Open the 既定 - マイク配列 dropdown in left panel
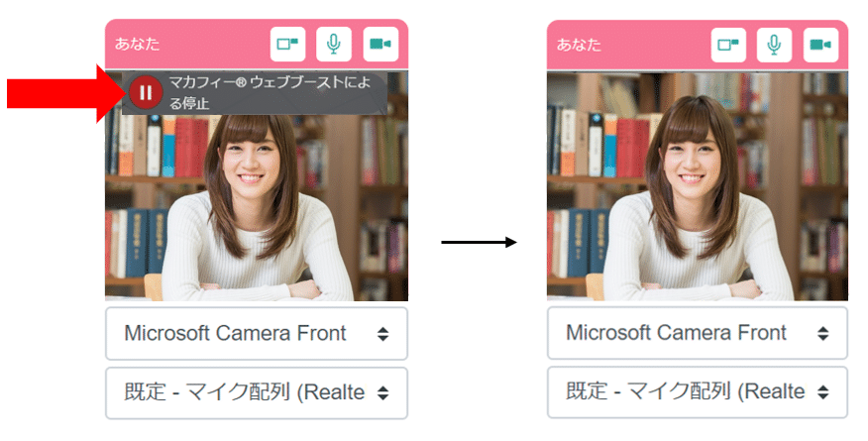 pyautogui.click(x=257, y=392)
